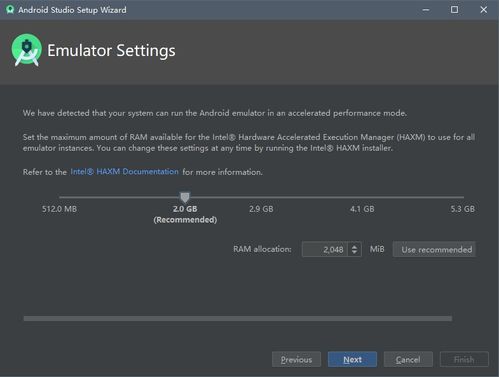
Task: Focus the RAM allocation input field
Action: 325,249
